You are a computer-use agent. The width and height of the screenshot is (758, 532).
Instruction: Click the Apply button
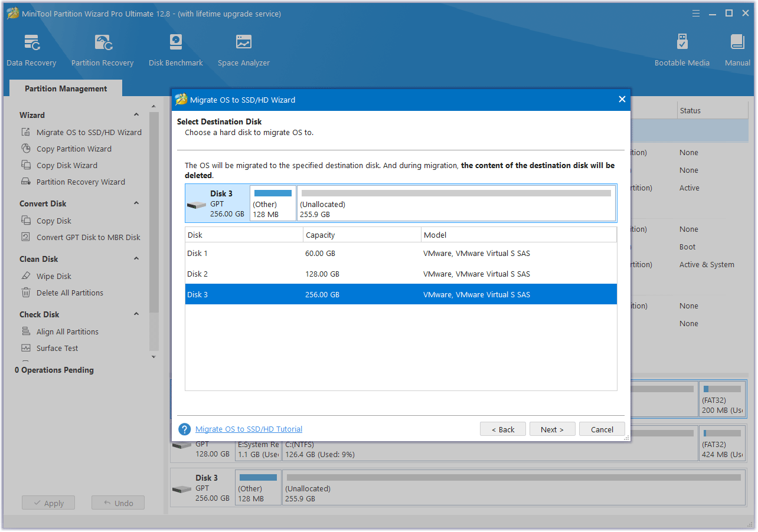[x=48, y=503]
